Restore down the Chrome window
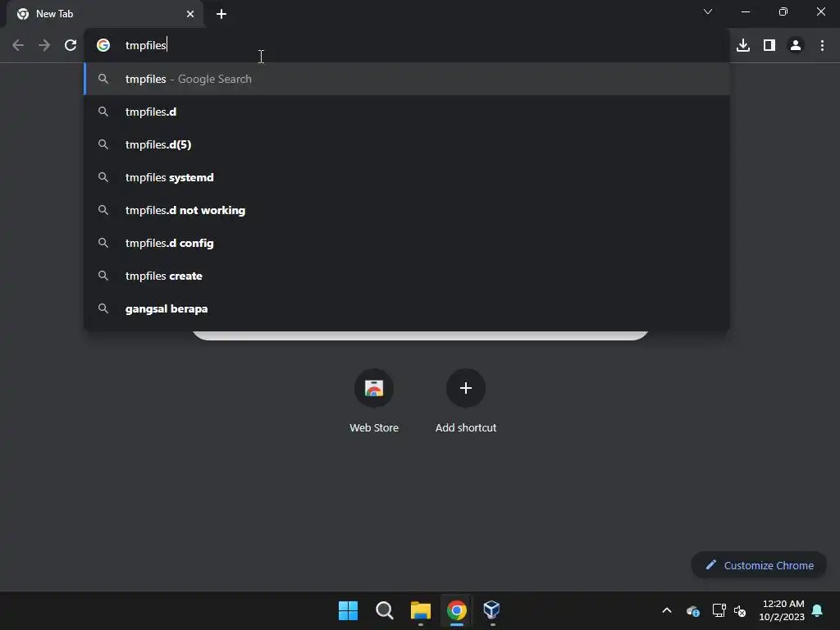The image size is (840, 630). pos(783,11)
